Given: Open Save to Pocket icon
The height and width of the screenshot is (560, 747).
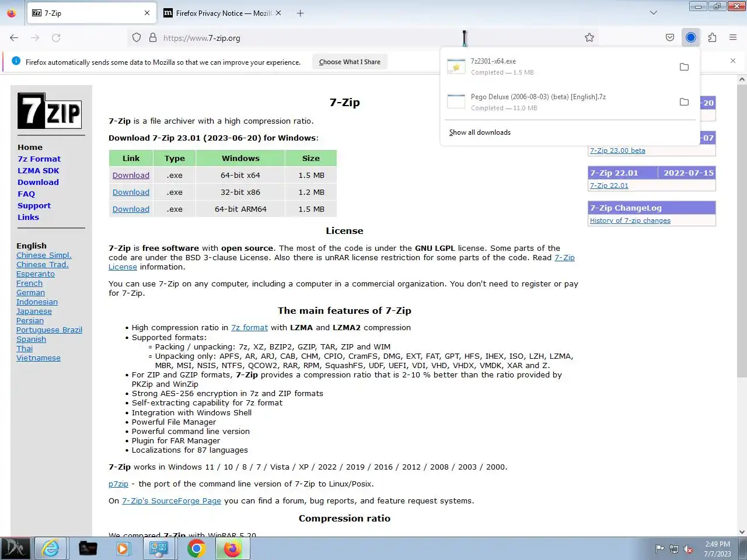Looking at the screenshot, I should point(670,38).
